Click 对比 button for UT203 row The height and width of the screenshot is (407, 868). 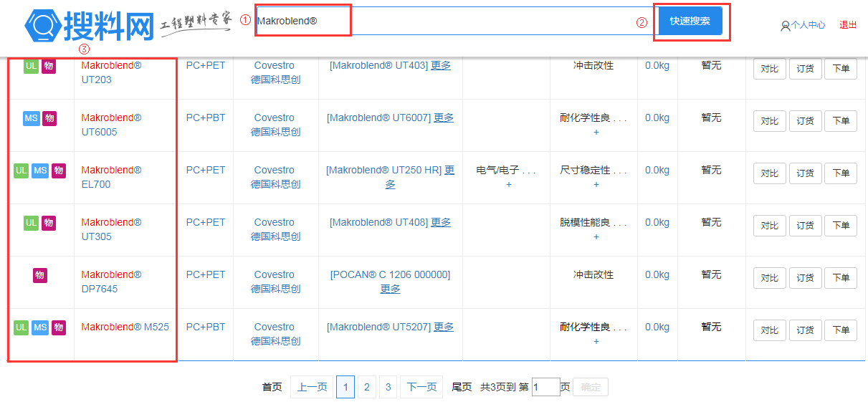[769, 69]
